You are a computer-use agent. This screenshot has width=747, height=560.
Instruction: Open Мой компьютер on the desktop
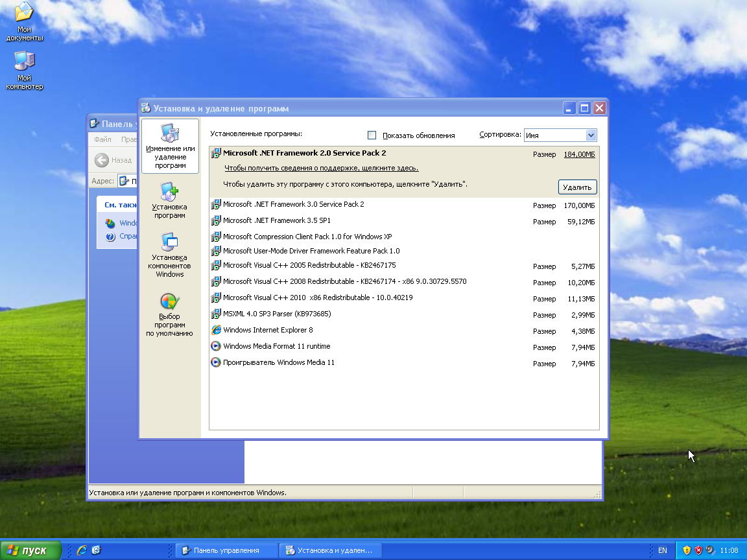click(x=24, y=65)
